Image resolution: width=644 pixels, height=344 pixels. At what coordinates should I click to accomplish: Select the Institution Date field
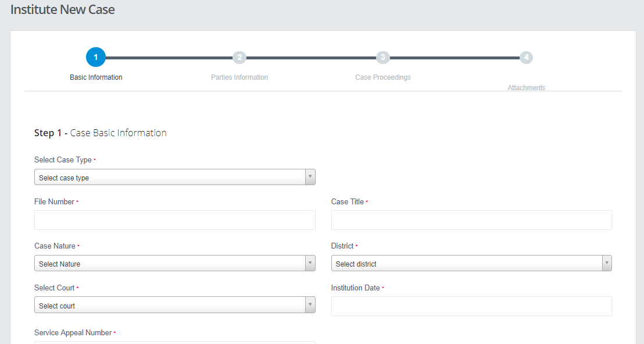point(471,306)
